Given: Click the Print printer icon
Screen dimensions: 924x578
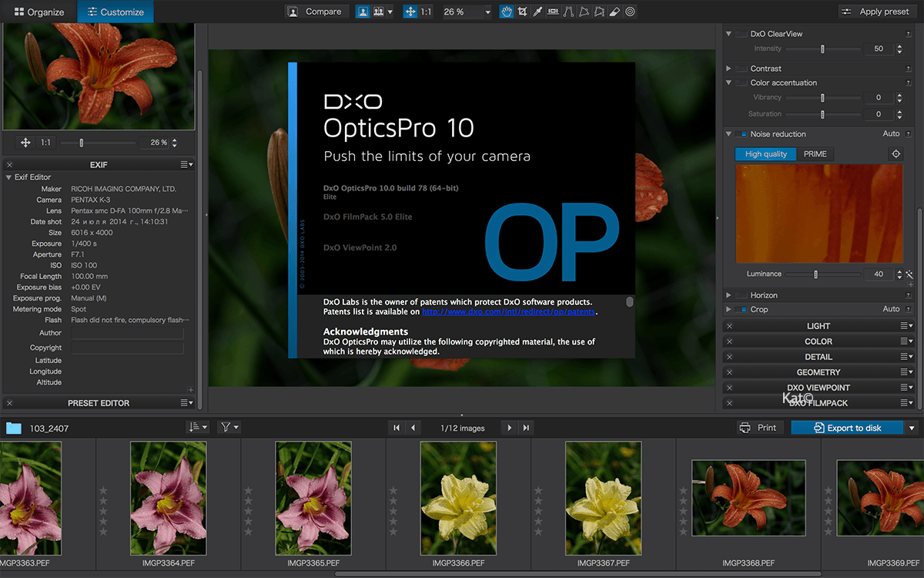Looking at the screenshot, I should (745, 428).
